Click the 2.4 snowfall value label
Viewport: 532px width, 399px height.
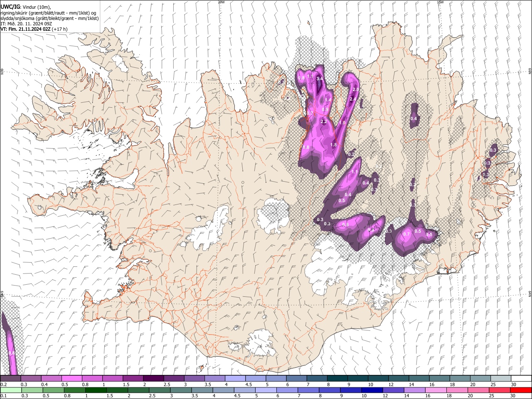(x=353, y=99)
